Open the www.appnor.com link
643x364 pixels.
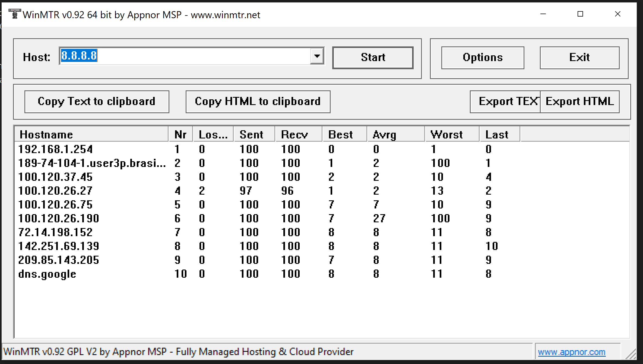[572, 352]
